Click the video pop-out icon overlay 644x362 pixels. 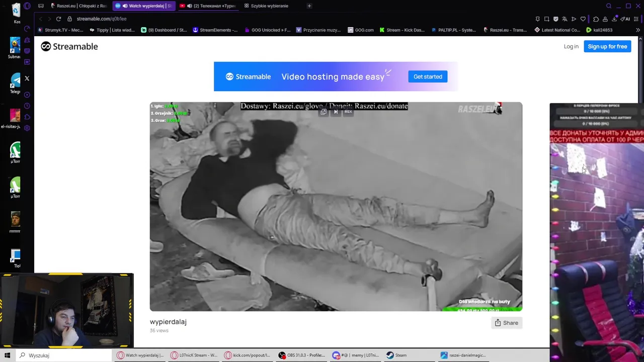(324, 112)
